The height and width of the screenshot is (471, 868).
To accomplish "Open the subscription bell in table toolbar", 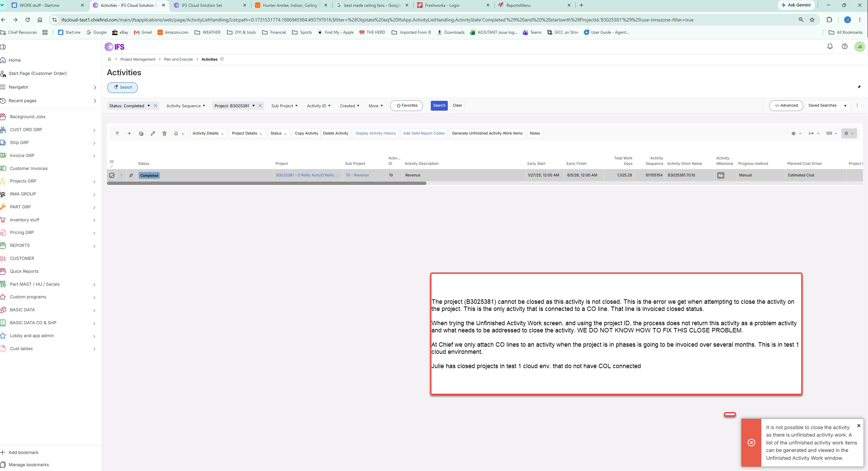I will [176, 134].
